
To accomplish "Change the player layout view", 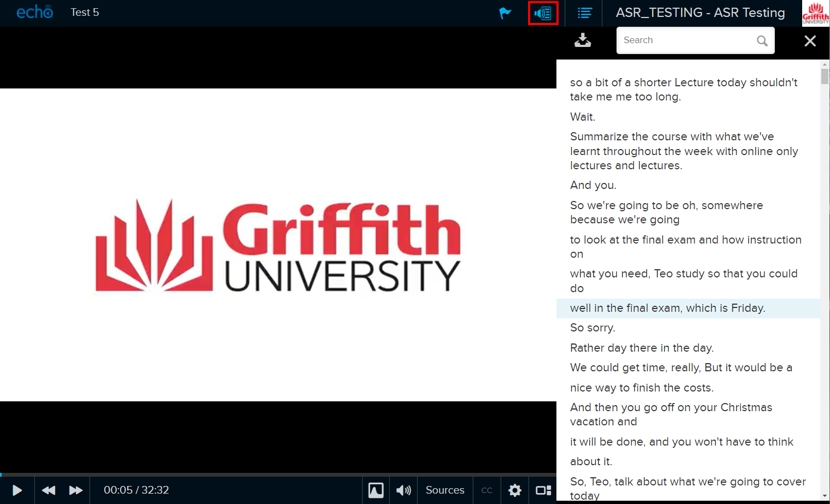I will (x=543, y=490).
